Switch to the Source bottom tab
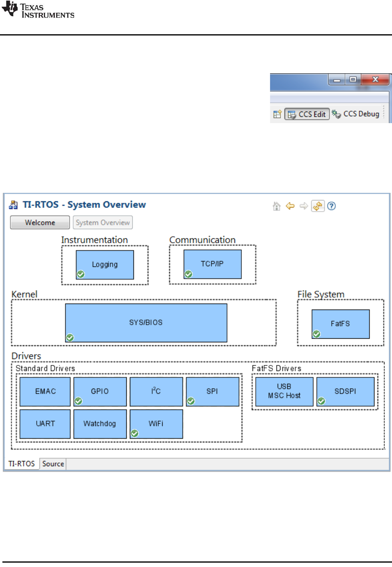392x567 pixels. pos(53,464)
